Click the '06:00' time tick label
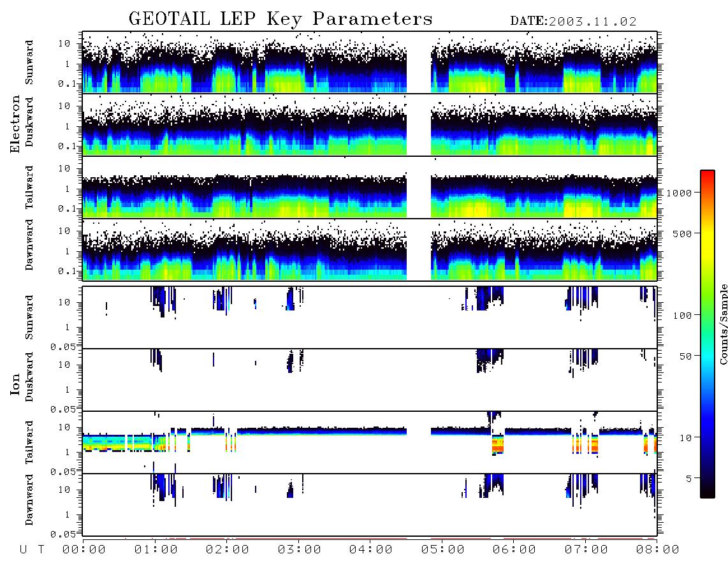Screen dimensions: 728x561 coord(514,550)
